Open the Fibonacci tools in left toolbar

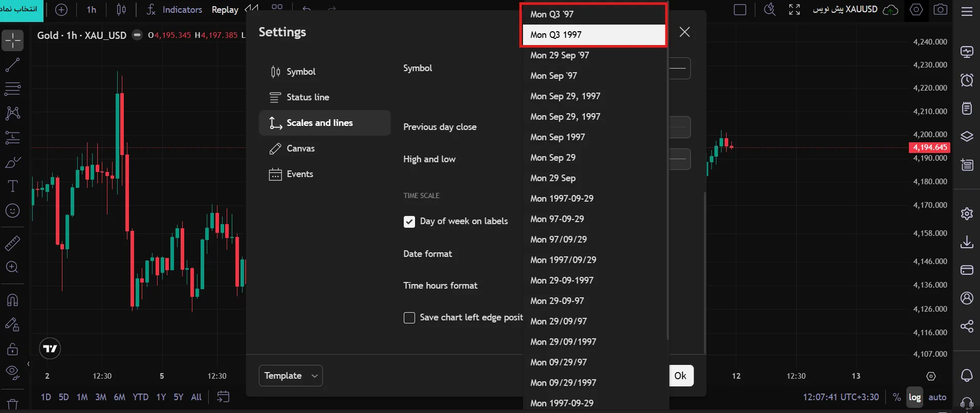click(12, 89)
